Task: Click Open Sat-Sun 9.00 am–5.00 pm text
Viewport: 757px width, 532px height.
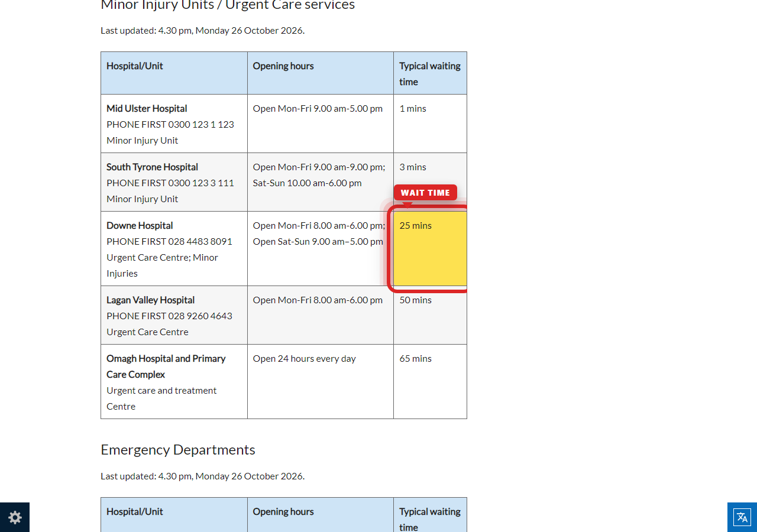Action: pyautogui.click(x=318, y=241)
